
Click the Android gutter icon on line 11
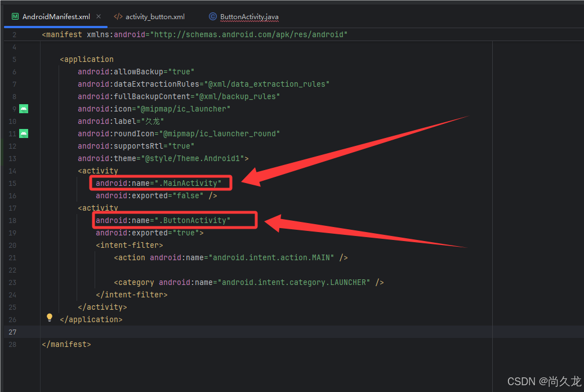(24, 133)
